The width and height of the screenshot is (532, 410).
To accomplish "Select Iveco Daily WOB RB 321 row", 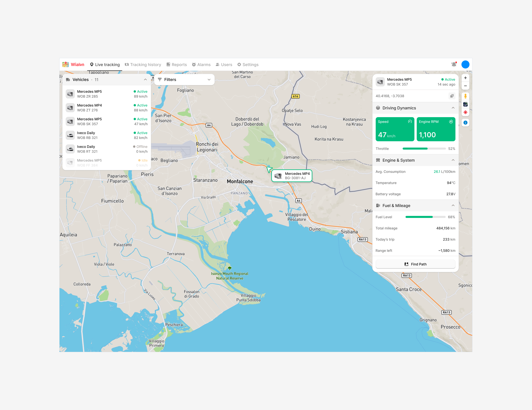I will pyautogui.click(x=106, y=135).
